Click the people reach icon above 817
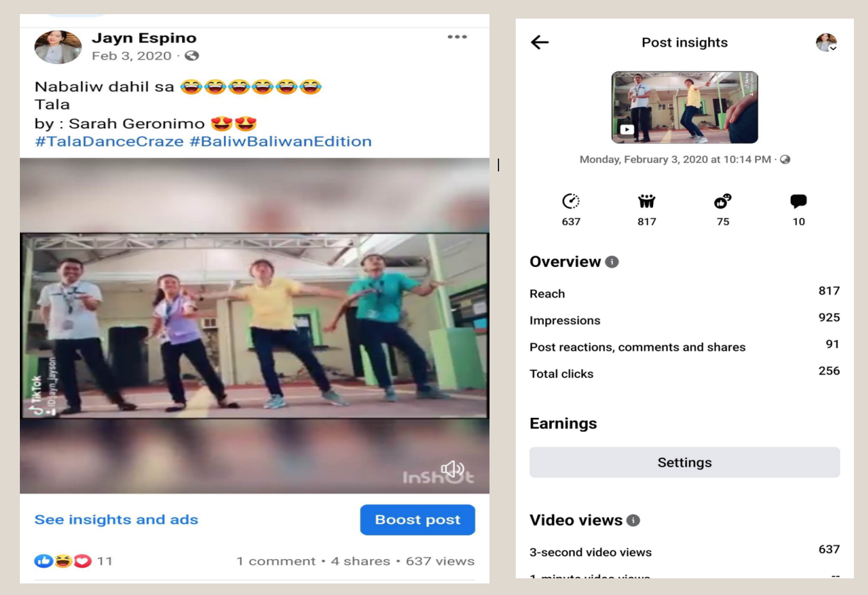Screen dimensions: 868x595 [x=647, y=202]
